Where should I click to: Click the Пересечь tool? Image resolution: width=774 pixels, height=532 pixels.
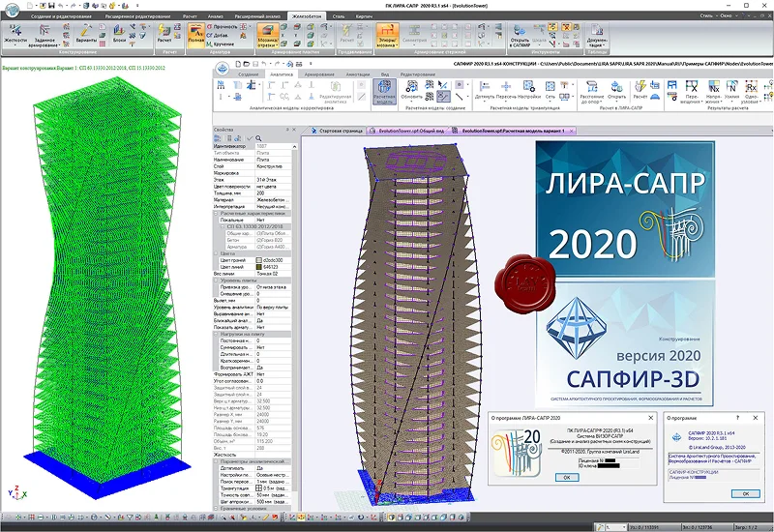tap(506, 90)
